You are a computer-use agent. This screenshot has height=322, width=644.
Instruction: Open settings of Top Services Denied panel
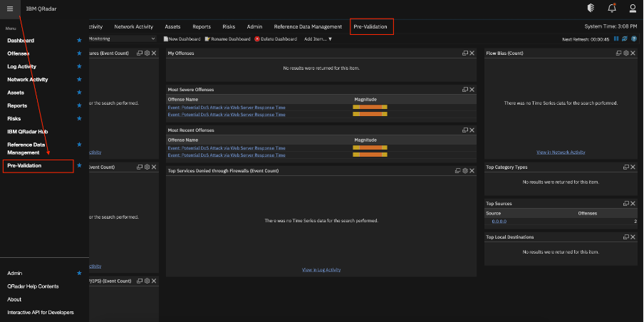click(x=465, y=170)
